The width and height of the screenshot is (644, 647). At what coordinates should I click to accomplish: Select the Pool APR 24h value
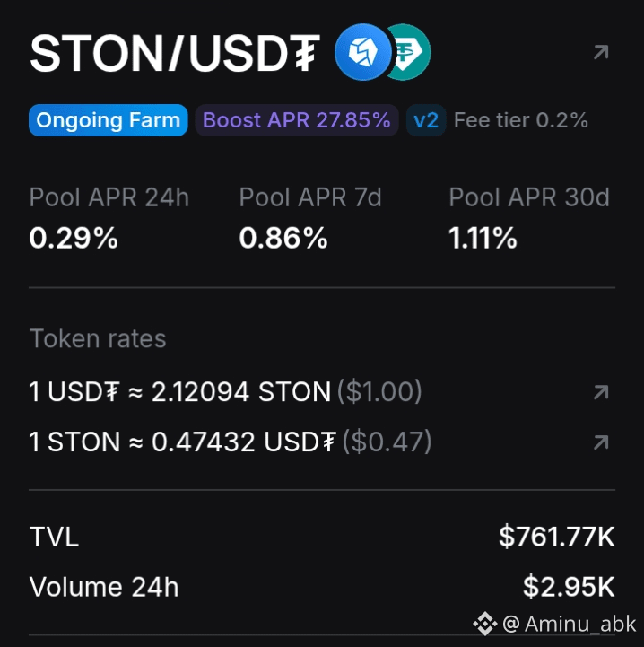point(74,238)
